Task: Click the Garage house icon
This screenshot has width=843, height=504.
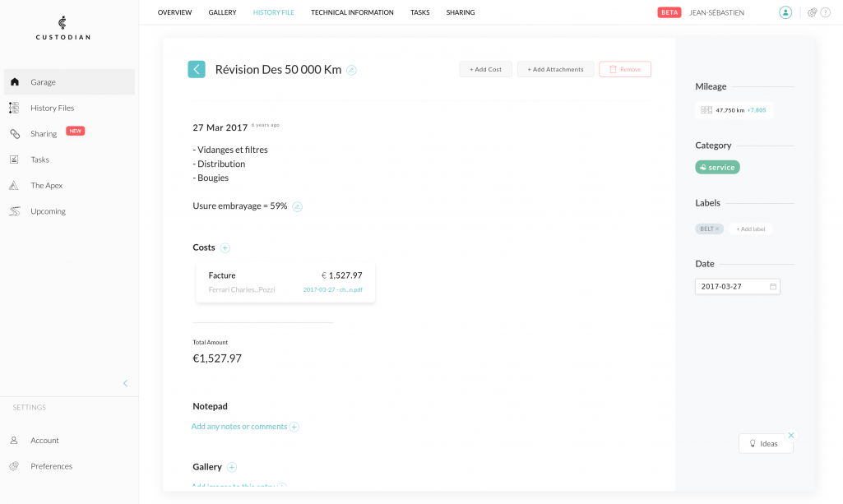Action: tap(15, 81)
